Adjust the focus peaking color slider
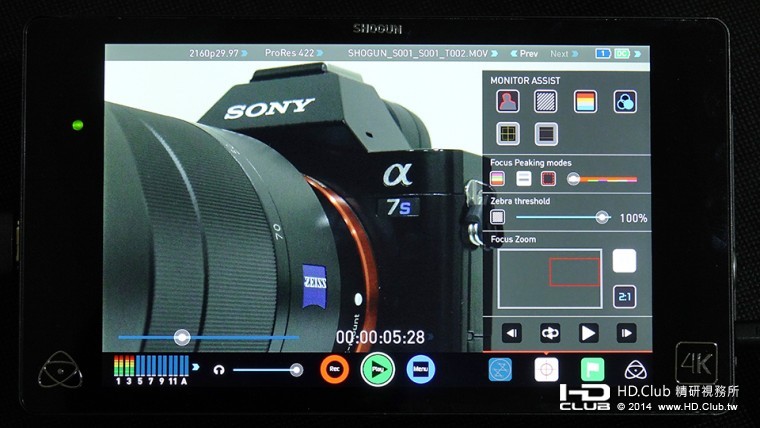Viewport: 760px width, 428px height. [x=602, y=179]
